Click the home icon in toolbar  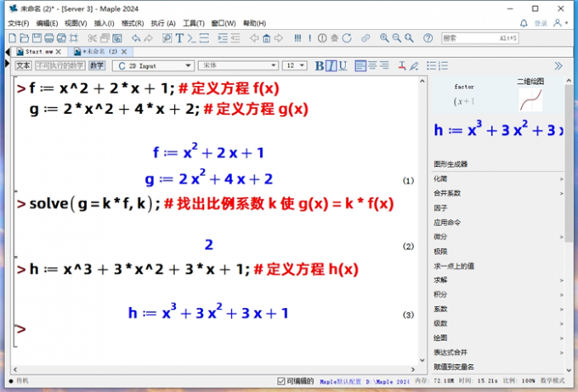click(266, 38)
